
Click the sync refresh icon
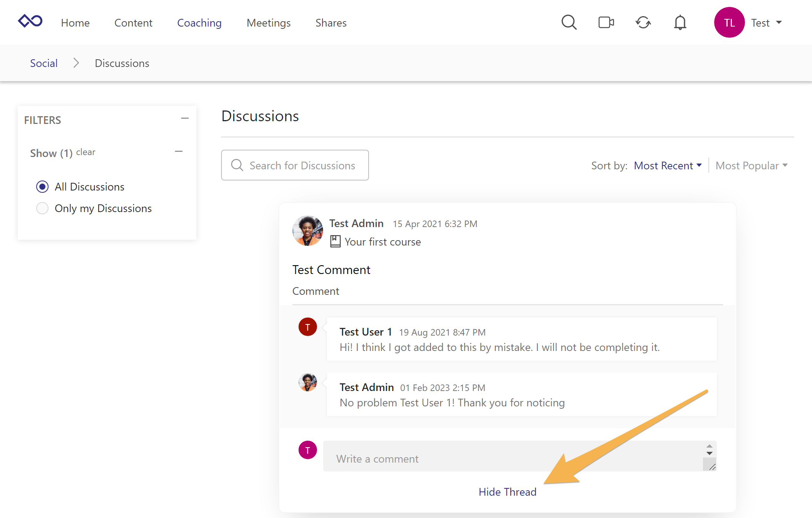coord(643,22)
